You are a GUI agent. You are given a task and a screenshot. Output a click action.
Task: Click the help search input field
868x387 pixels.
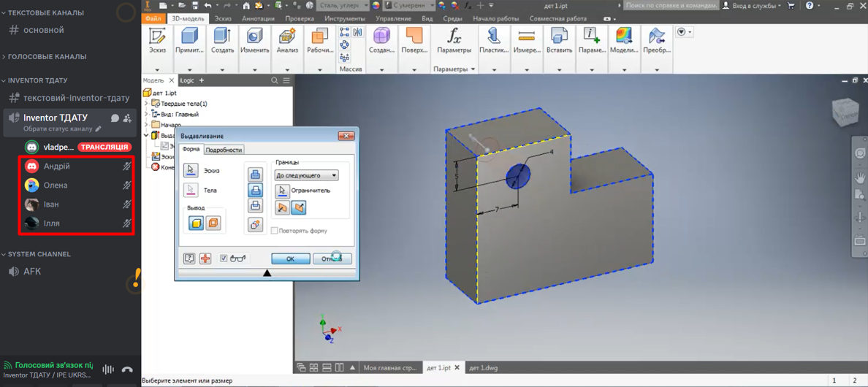[670, 6]
